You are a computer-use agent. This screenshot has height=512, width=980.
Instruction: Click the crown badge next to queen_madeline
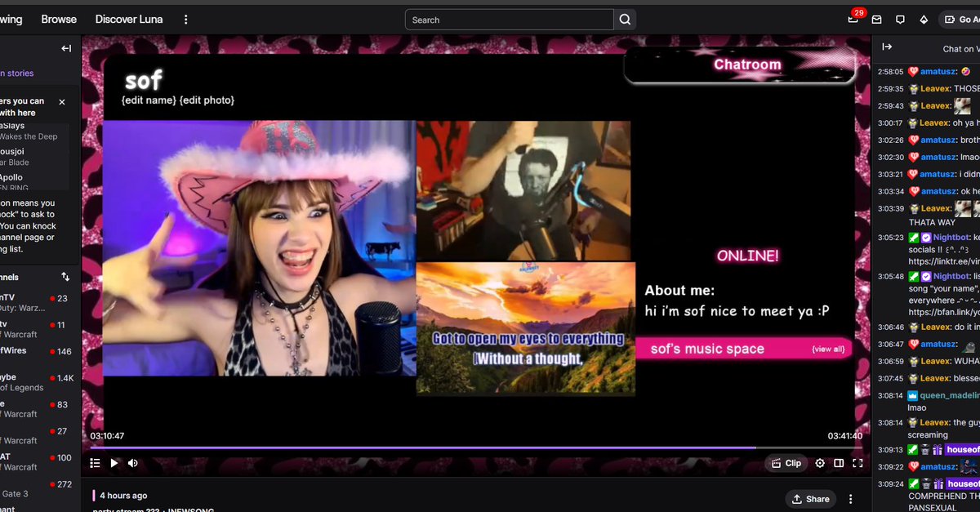click(913, 395)
